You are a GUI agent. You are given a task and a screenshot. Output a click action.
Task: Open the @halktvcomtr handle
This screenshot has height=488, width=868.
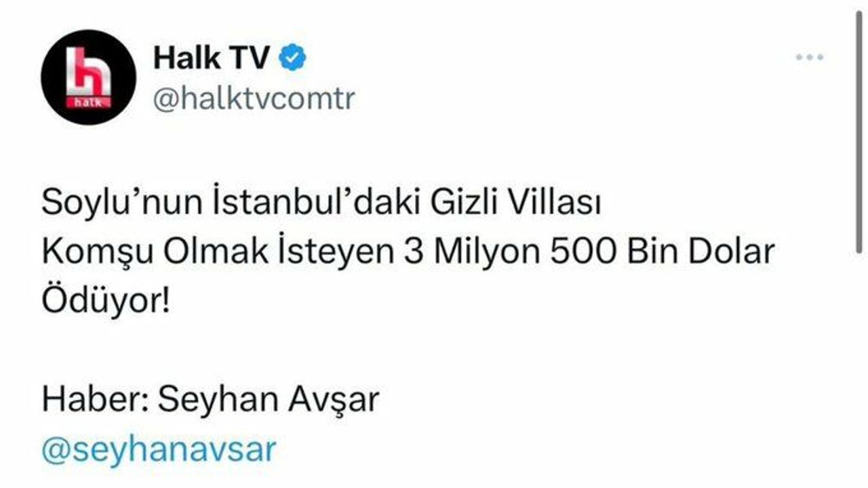pos(254,99)
